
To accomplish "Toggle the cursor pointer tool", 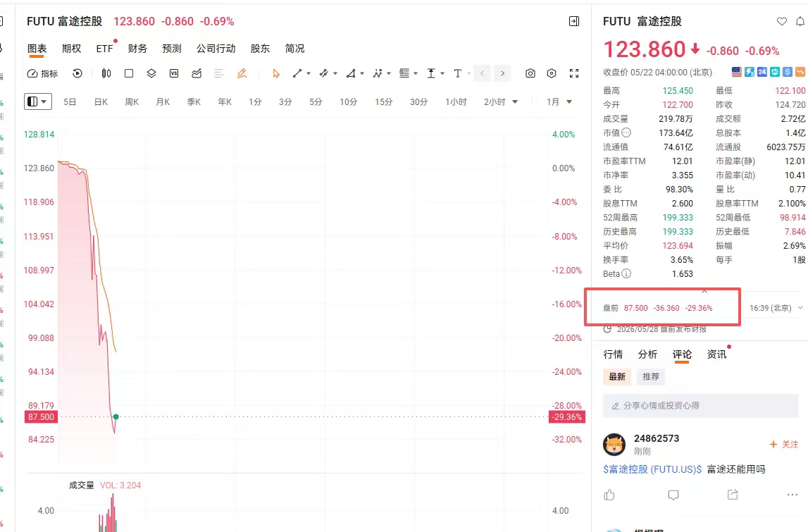I will (276, 74).
